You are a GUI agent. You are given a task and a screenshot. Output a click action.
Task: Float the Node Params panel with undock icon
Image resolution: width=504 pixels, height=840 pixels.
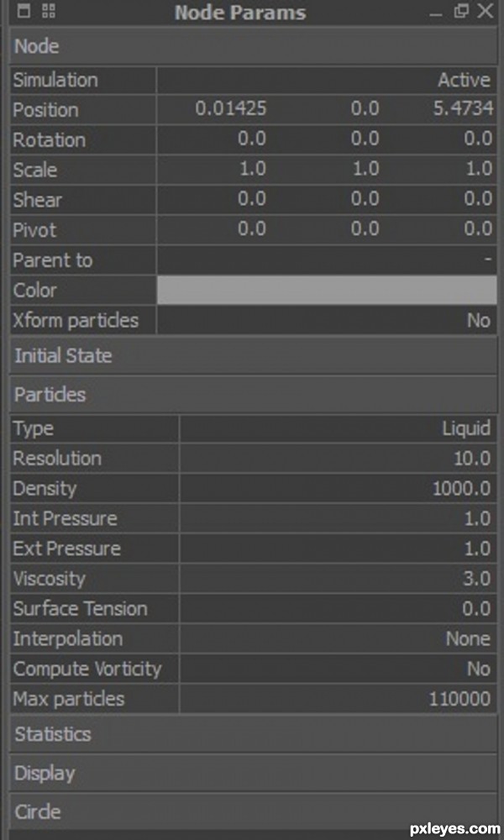click(461, 11)
